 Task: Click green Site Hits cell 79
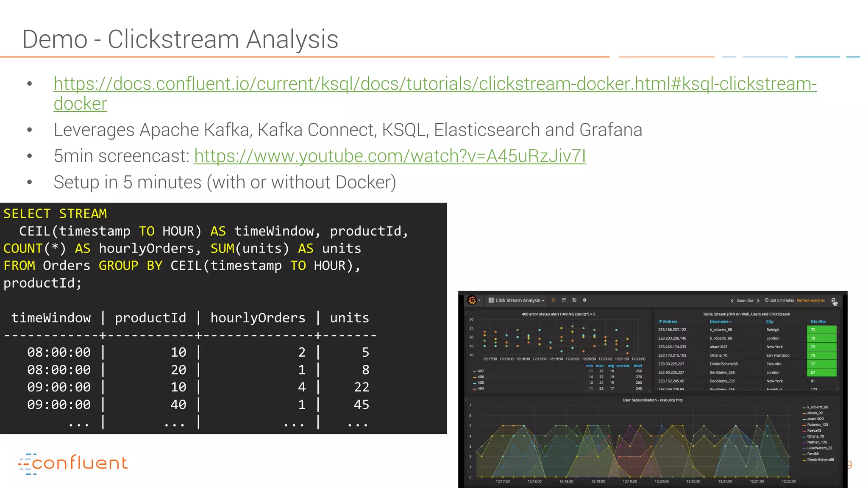tap(822, 338)
